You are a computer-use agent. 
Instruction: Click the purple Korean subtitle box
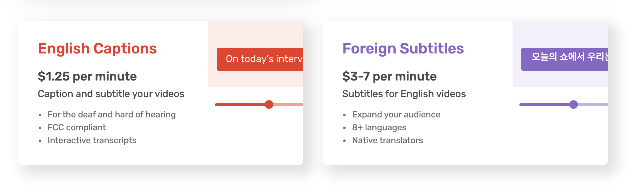(564, 59)
